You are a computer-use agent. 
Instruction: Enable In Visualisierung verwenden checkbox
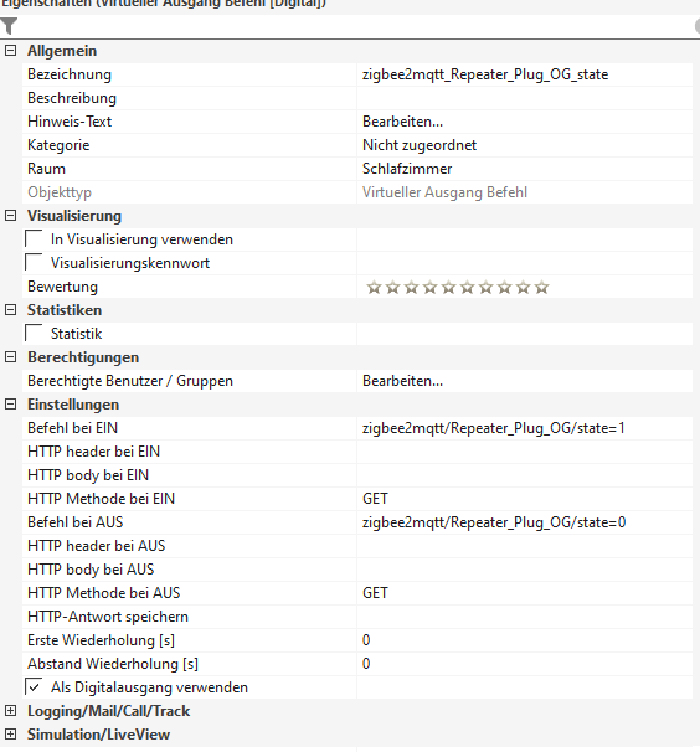[x=34, y=239]
